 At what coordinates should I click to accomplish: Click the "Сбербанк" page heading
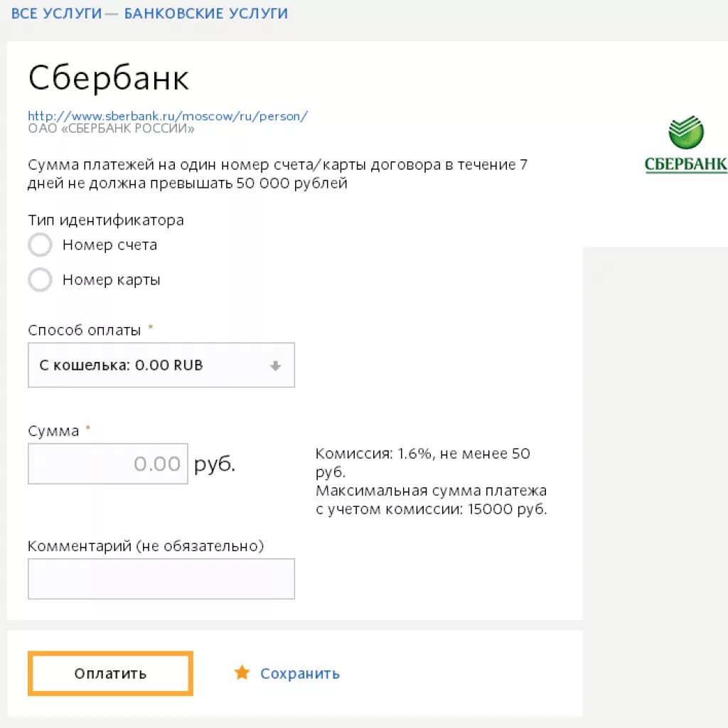pyautogui.click(x=109, y=79)
